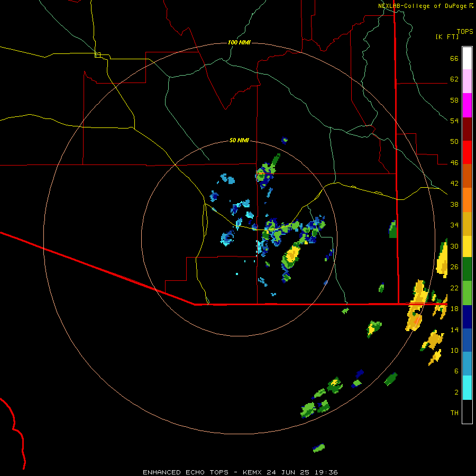The height and width of the screenshot is (476, 476).
Task: Click the dark green band near 26
Action: click(x=467, y=269)
